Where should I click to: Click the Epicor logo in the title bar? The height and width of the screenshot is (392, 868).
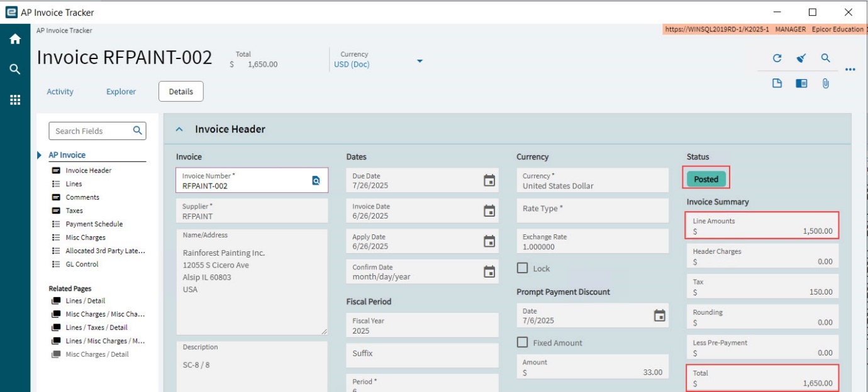(11, 12)
